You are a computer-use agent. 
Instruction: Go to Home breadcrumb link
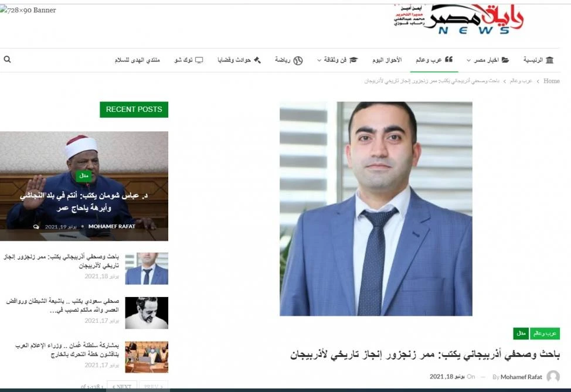click(551, 81)
